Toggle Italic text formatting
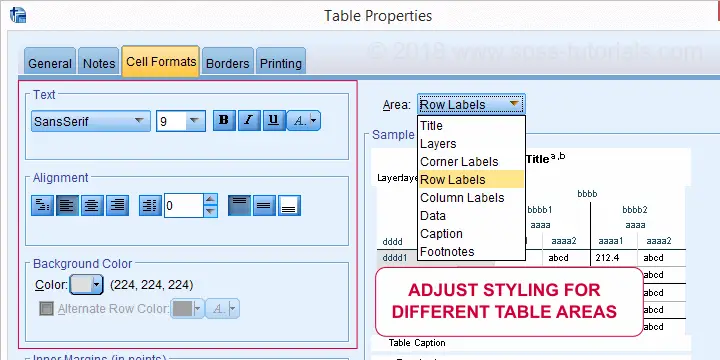This screenshot has width=720, height=360. click(x=249, y=120)
